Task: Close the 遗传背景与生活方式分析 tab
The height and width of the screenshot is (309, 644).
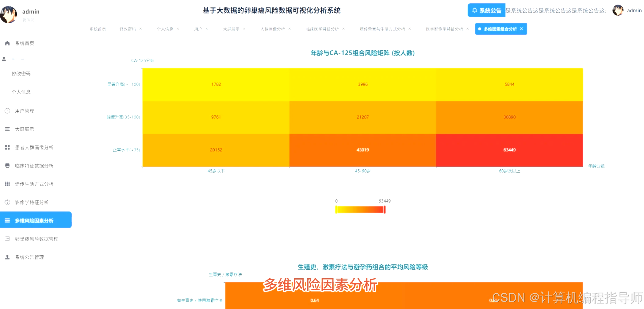Action: [410, 29]
